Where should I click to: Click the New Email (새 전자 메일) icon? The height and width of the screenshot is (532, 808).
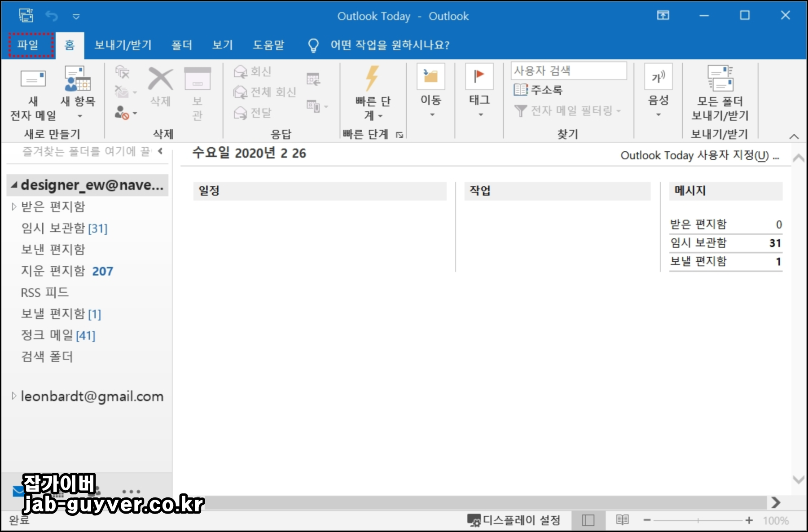click(x=33, y=79)
